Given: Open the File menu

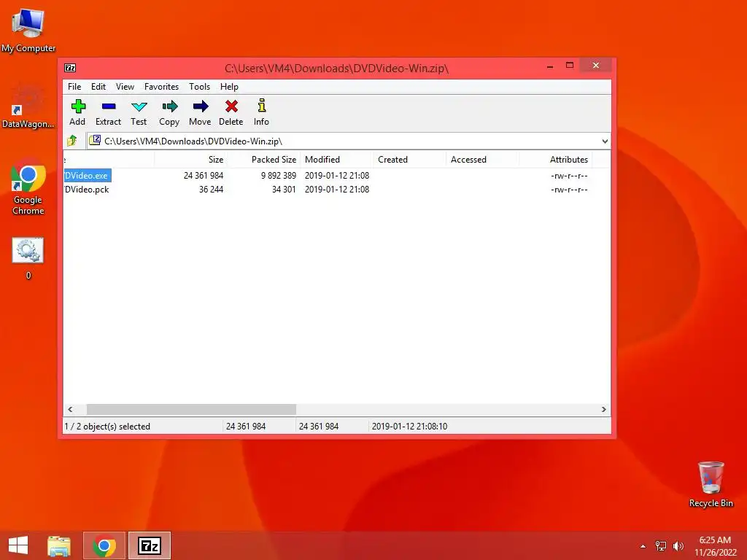Looking at the screenshot, I should 74,87.
